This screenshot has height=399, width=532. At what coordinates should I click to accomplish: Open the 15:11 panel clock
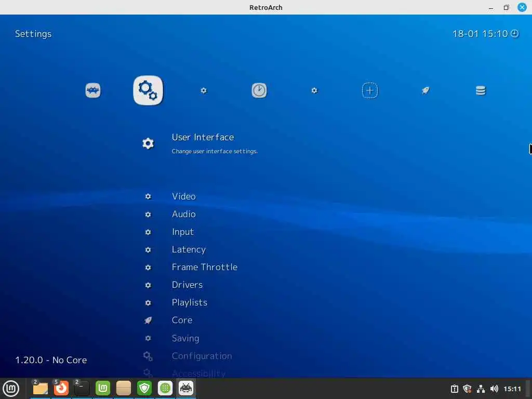click(512, 389)
